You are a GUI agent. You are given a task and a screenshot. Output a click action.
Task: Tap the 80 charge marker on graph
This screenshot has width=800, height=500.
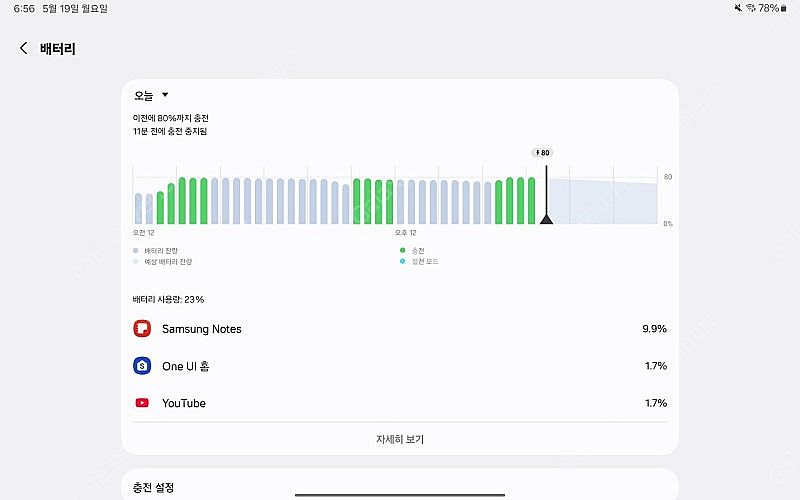(542, 153)
